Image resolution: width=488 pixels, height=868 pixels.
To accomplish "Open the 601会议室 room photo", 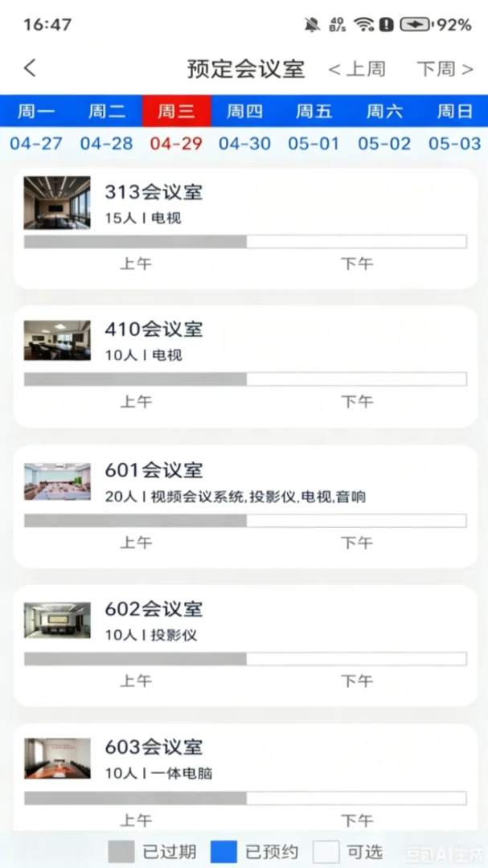I will tap(57, 481).
